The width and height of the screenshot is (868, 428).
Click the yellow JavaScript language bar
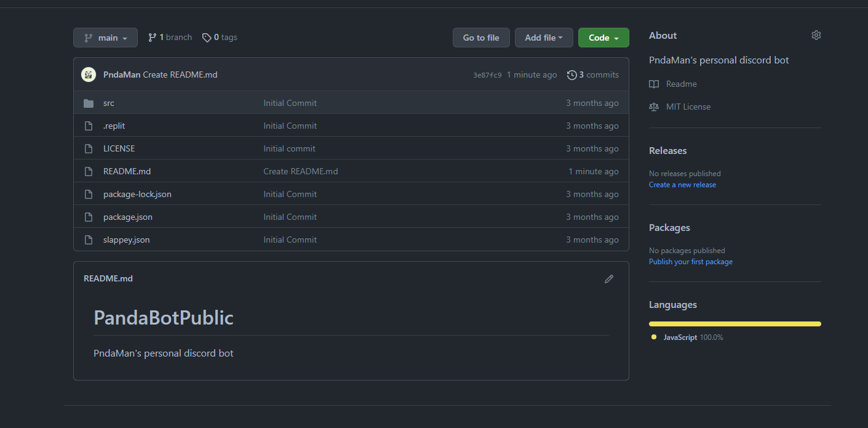pyautogui.click(x=735, y=324)
